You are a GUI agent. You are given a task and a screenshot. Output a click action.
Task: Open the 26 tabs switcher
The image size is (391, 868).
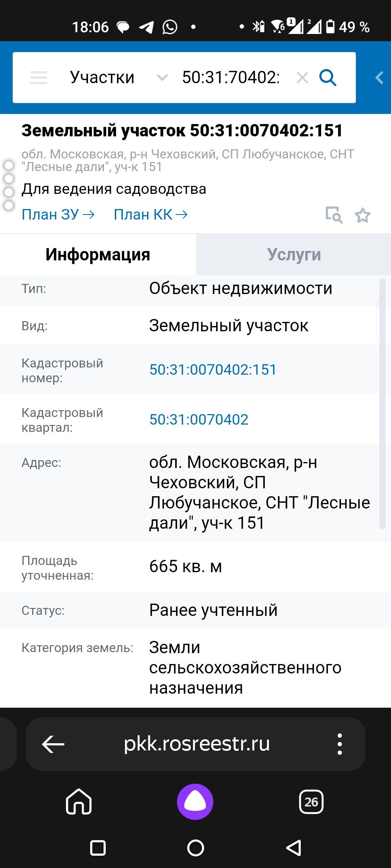click(x=311, y=802)
